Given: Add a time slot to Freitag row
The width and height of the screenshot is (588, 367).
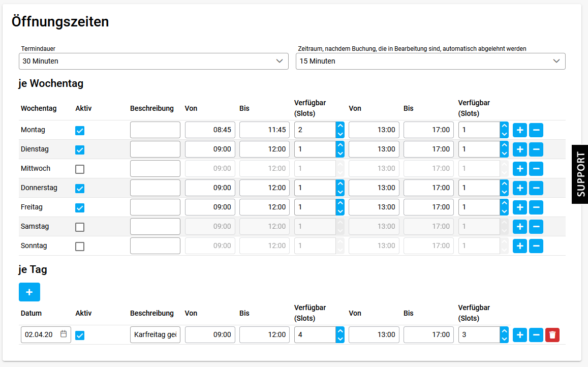Looking at the screenshot, I should coord(520,207).
